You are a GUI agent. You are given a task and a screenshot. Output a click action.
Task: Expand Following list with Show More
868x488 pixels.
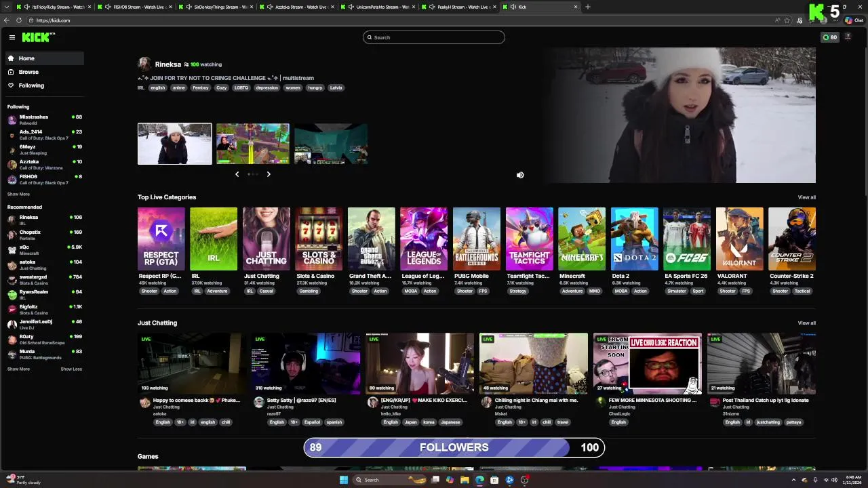[18, 194]
